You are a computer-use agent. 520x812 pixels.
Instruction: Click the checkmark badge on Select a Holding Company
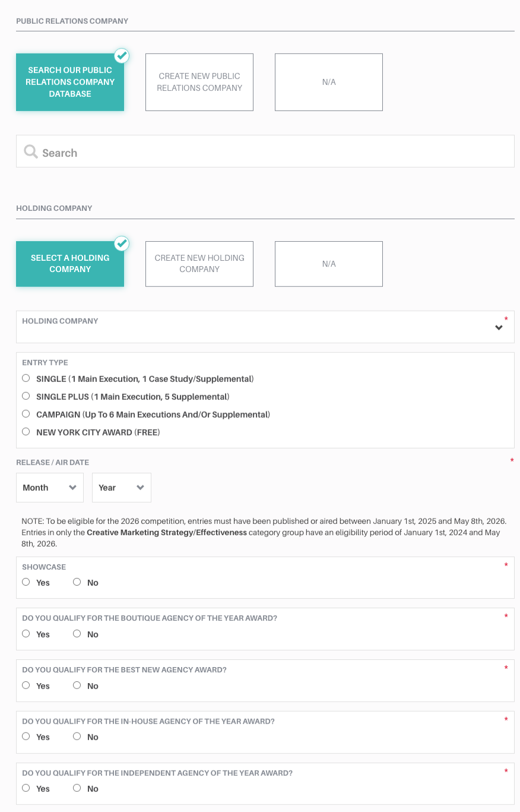122,244
